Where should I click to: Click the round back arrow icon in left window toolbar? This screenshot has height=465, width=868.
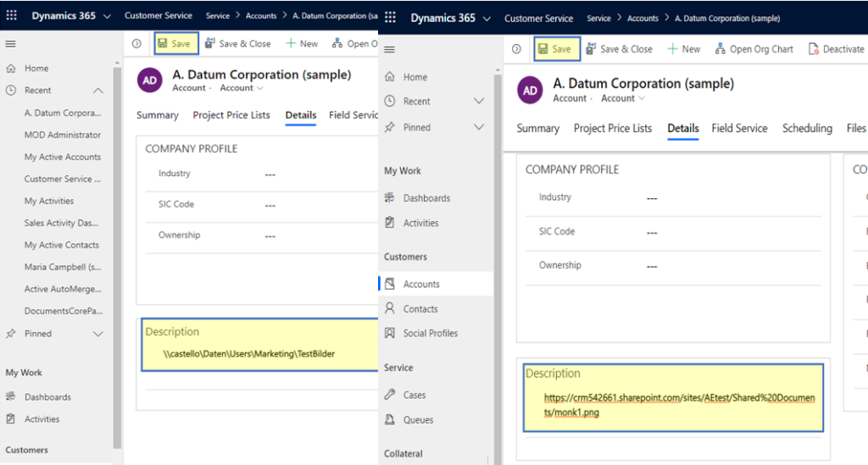point(136,44)
